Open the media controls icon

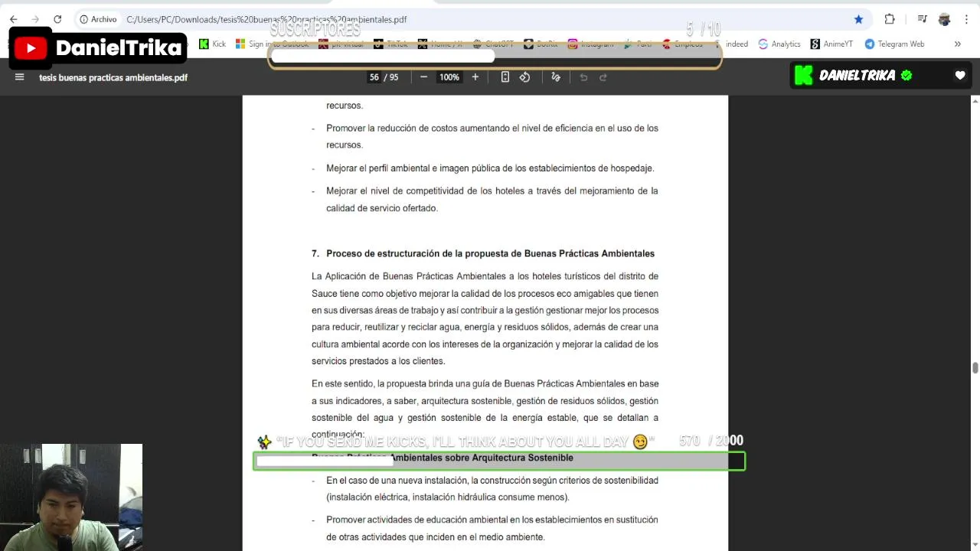coord(923,19)
